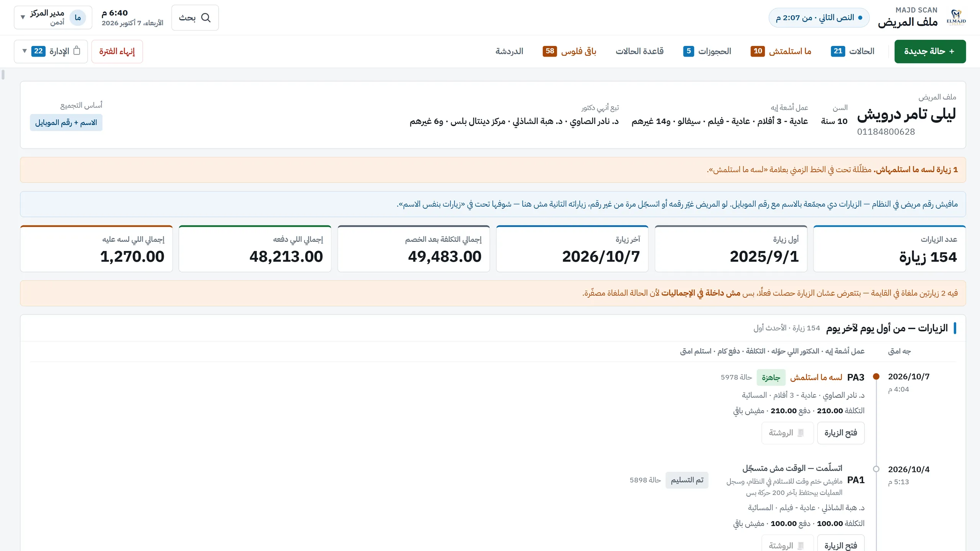Click فتح الزيارة for visit PA3
The image size is (980, 551).
tap(841, 433)
